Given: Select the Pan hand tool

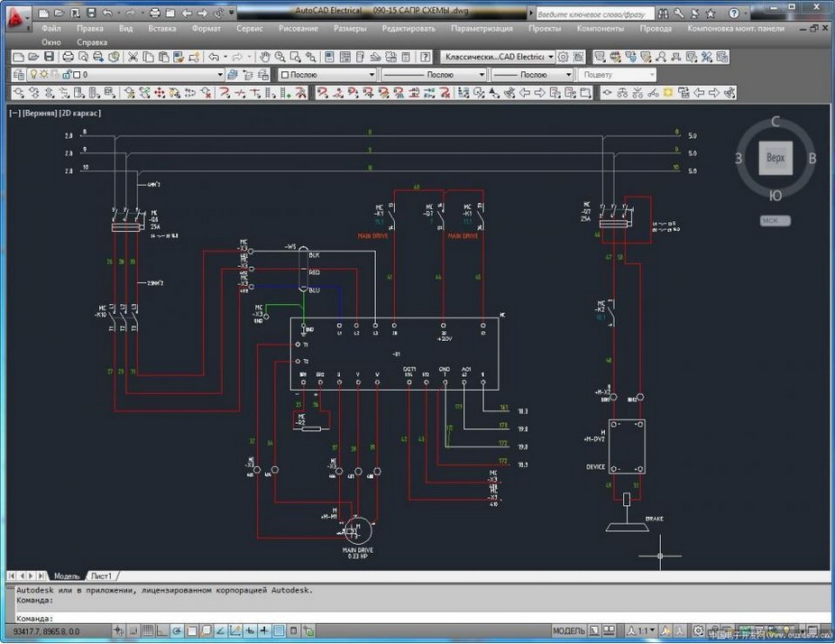Looking at the screenshot, I should click(265, 57).
